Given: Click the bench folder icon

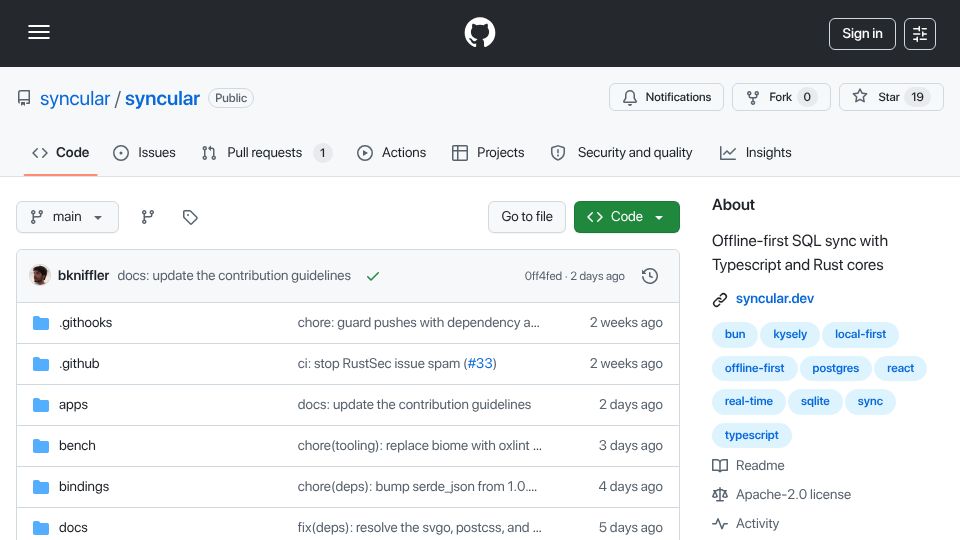Looking at the screenshot, I should (41, 446).
